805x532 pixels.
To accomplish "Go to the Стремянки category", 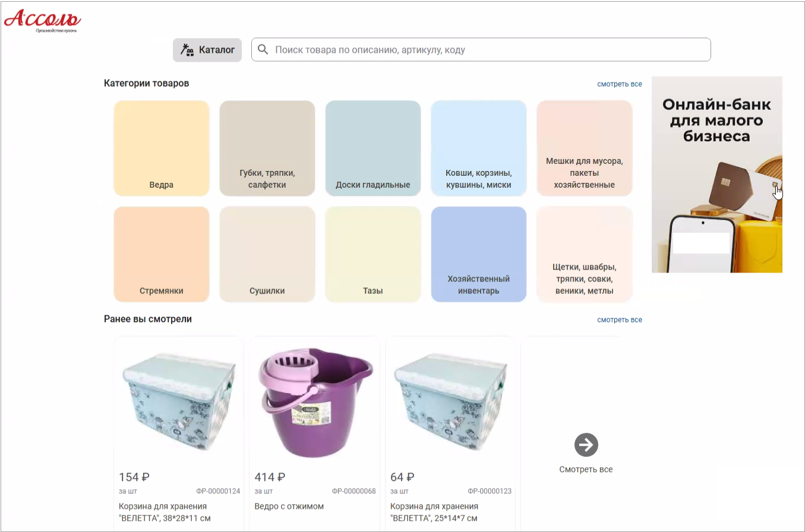I will 162,254.
